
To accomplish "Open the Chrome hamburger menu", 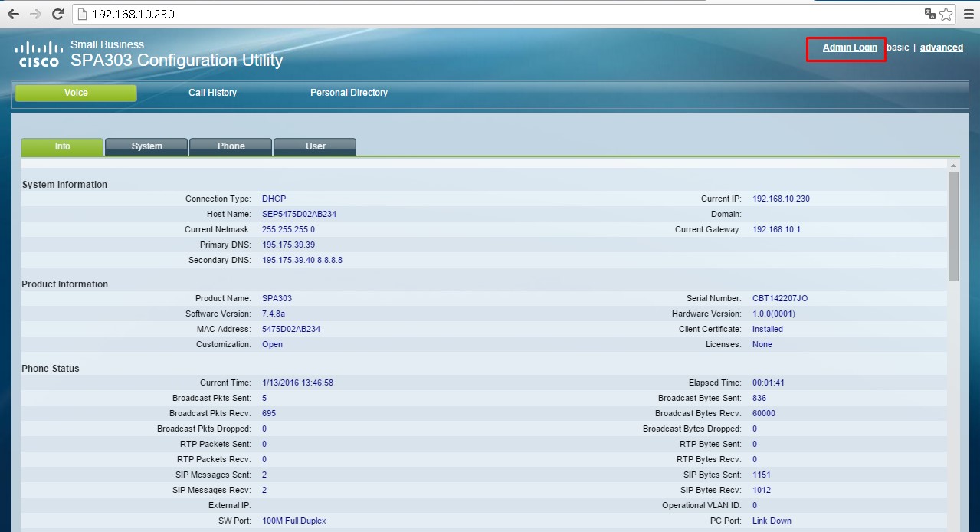I will click(969, 14).
